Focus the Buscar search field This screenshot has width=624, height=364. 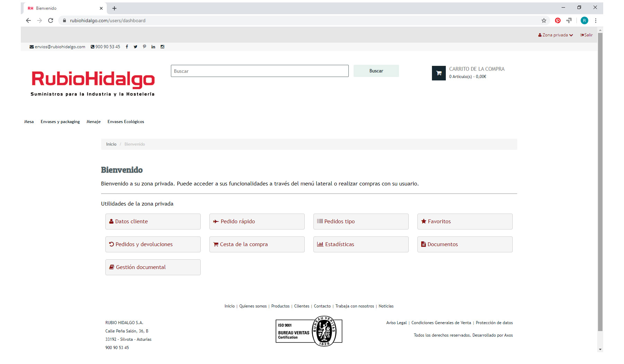pos(260,71)
